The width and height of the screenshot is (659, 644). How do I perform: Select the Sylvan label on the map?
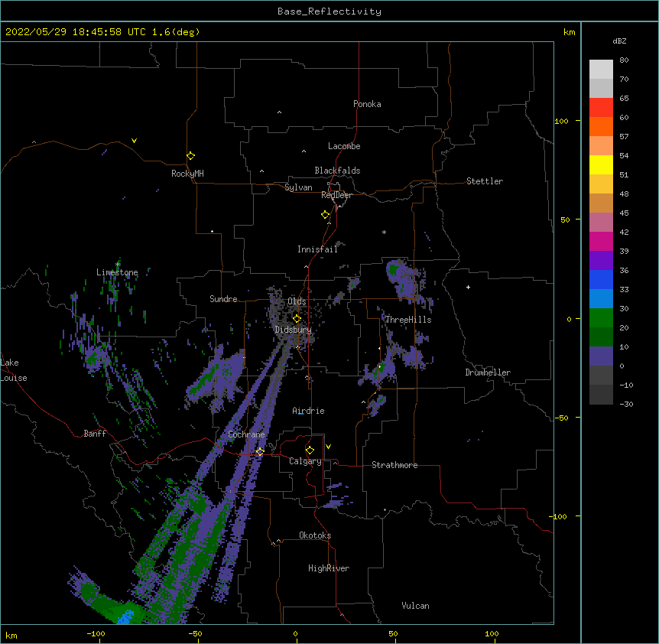point(298,187)
